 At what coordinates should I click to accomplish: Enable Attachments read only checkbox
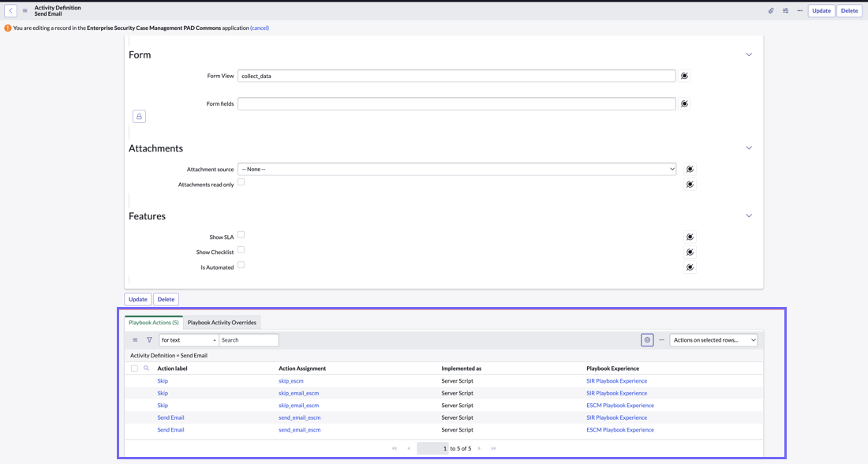tap(241, 182)
